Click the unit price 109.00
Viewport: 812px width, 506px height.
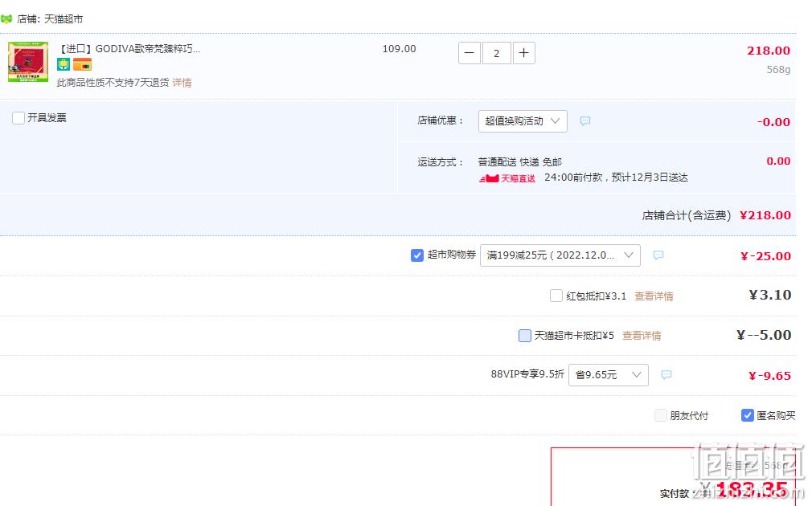(400, 49)
